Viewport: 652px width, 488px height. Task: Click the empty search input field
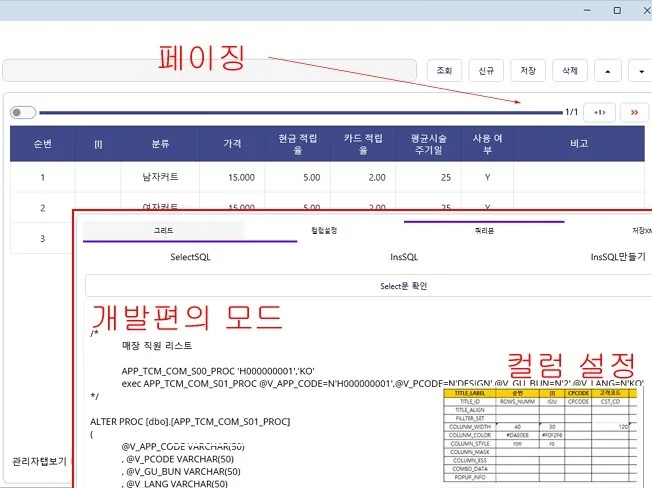click(209, 71)
